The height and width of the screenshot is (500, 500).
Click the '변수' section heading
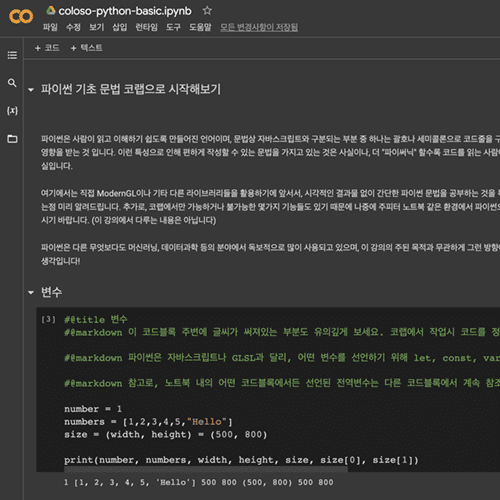tap(51, 292)
